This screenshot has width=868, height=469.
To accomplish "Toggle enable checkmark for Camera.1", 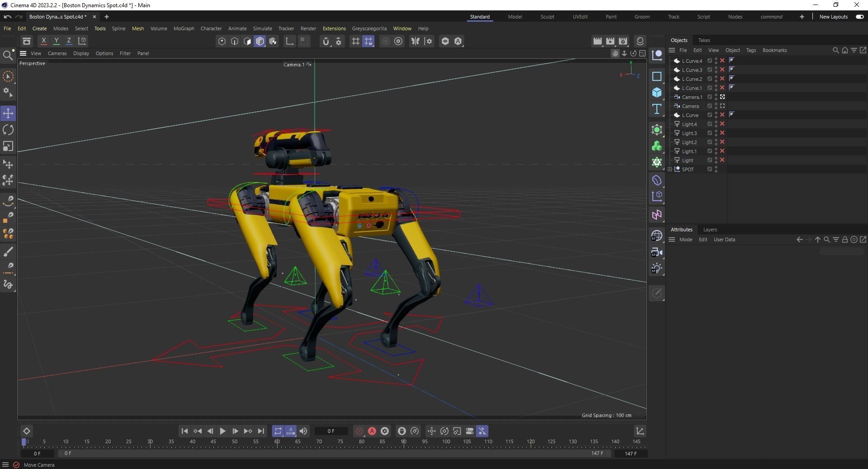I will click(x=710, y=97).
